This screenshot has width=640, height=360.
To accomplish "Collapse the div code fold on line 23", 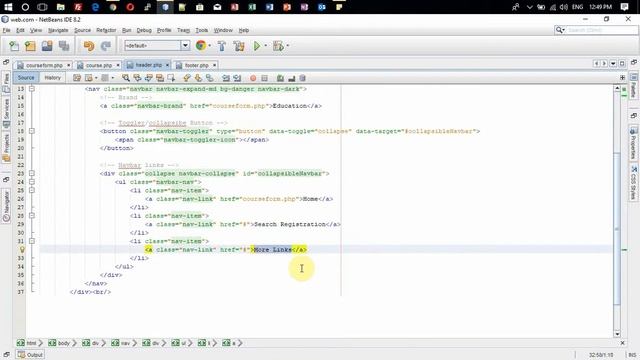I will pyautogui.click(x=32, y=173).
